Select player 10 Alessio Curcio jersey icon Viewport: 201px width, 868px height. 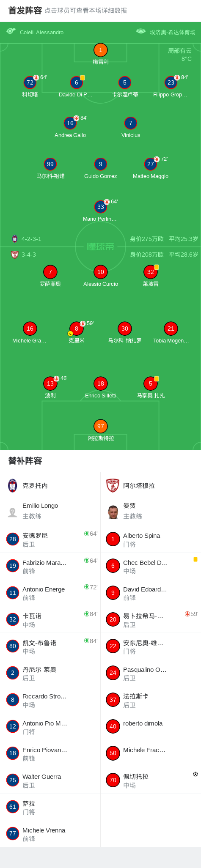point(100,272)
